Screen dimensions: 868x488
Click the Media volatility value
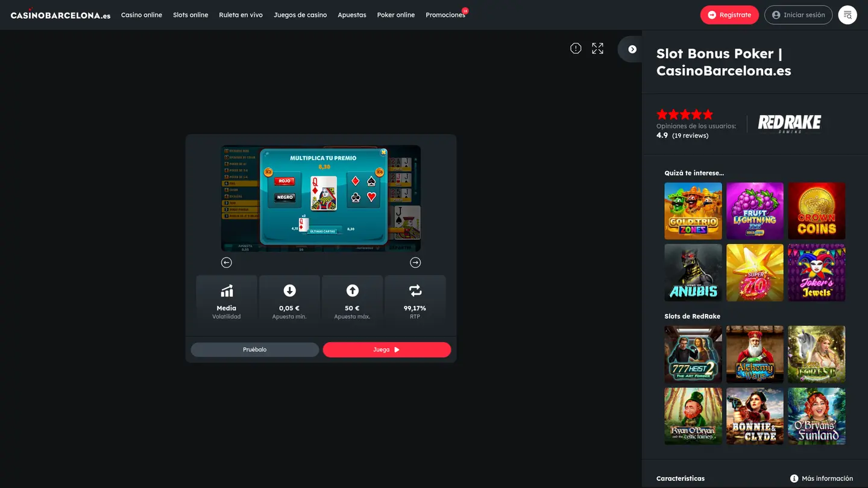(x=227, y=308)
